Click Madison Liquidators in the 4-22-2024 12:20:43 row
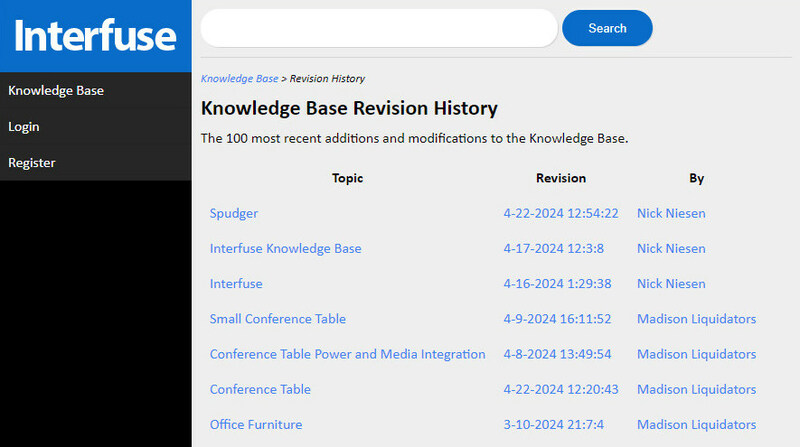The height and width of the screenshot is (447, 800). [x=696, y=389]
